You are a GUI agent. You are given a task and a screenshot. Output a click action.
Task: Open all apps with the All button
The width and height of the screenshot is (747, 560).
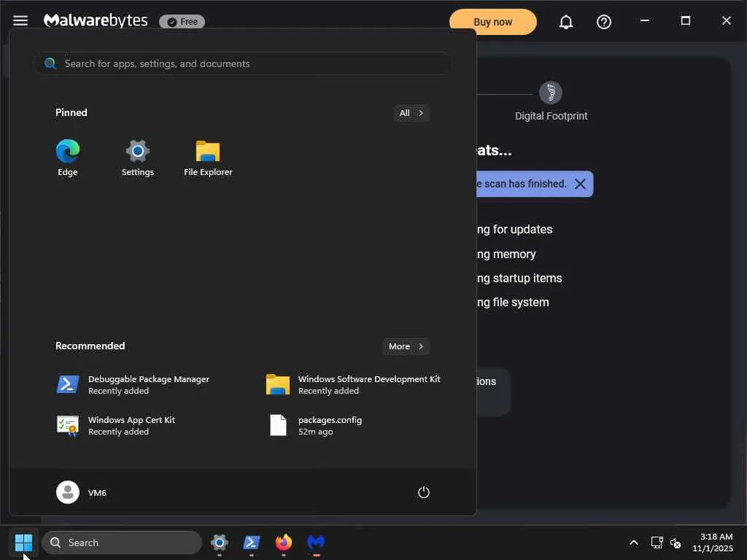pyautogui.click(x=411, y=113)
